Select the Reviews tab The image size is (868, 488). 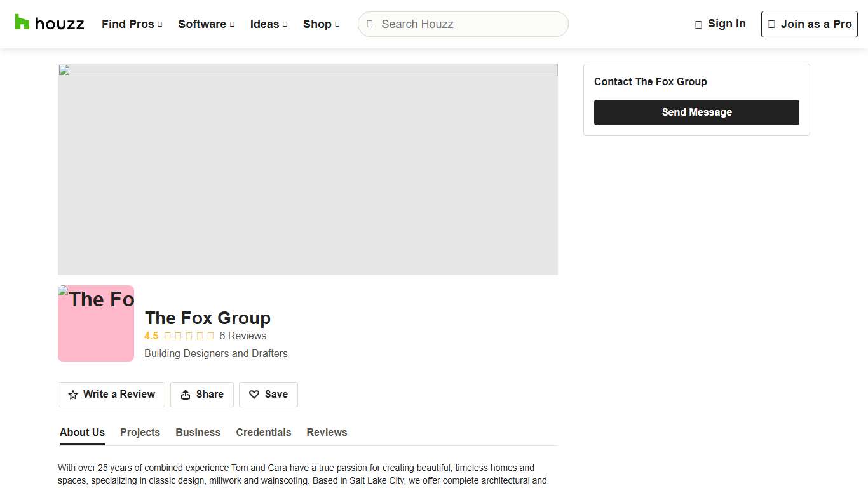pos(327,432)
